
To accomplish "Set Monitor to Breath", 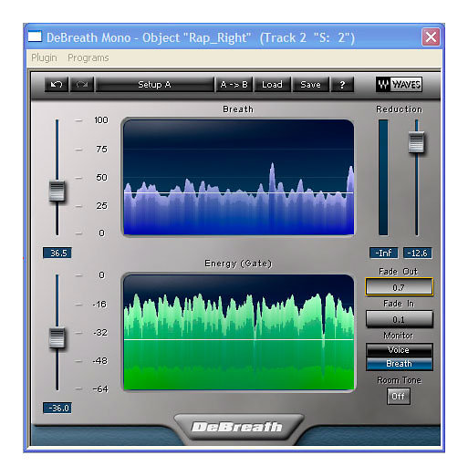I will tap(399, 364).
